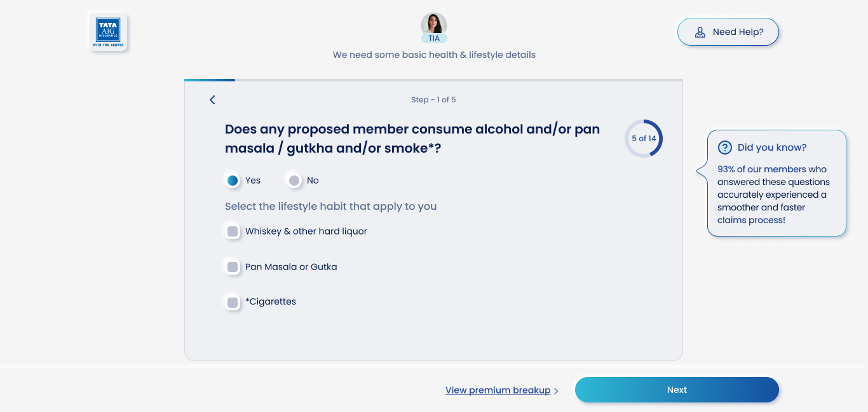The image size is (868, 412).
Task: Click the Step - 1 of 5 label
Action: [433, 100]
